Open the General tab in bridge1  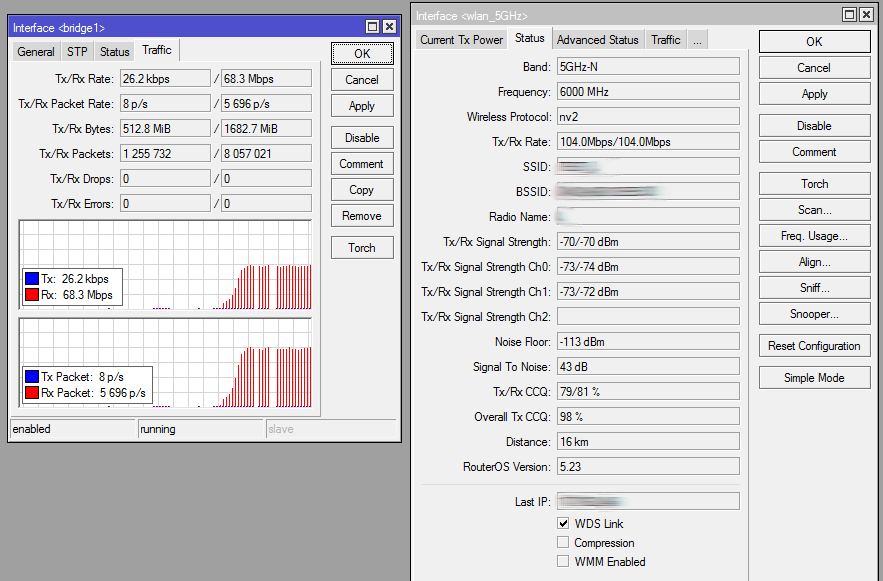click(x=36, y=52)
